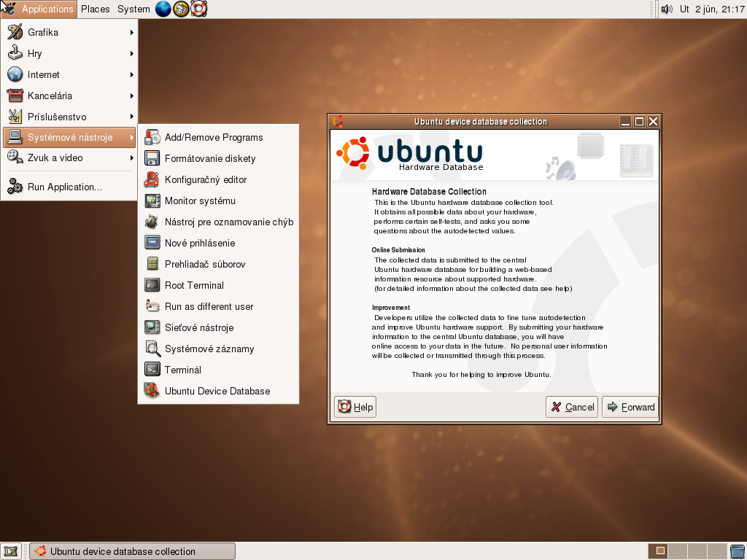This screenshot has width=747, height=560.
Task: Open the window menu icon in titlebar
Action: [338, 122]
